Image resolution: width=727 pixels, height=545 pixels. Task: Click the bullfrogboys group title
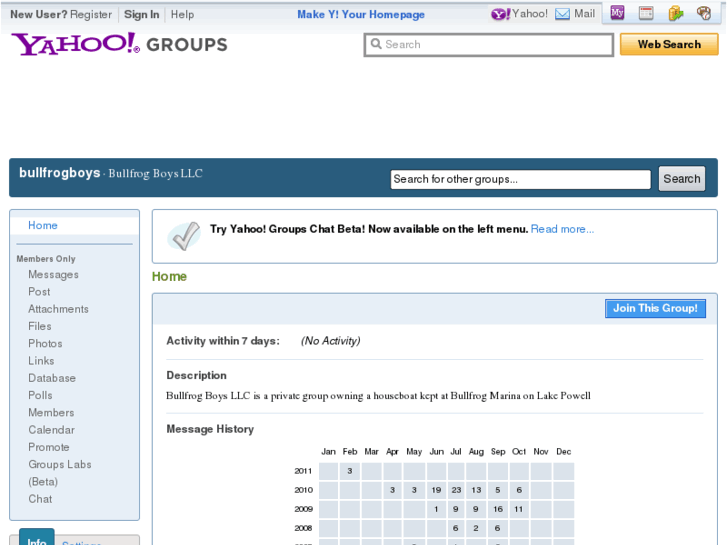[x=60, y=173]
